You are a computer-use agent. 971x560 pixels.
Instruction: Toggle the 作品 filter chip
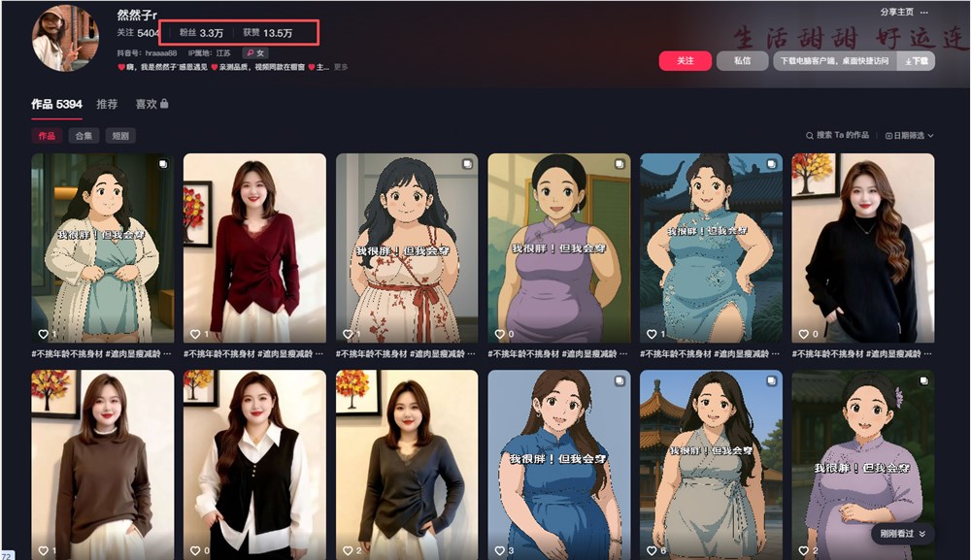45,135
